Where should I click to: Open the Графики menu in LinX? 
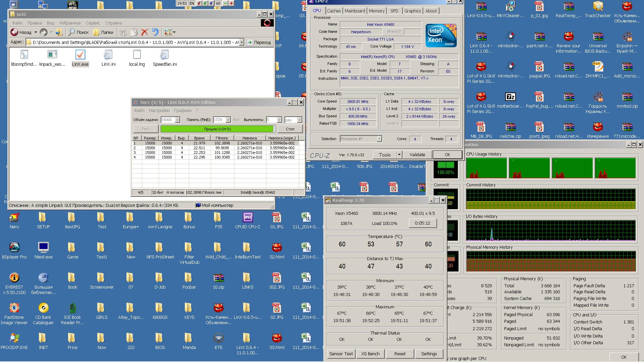point(182,110)
